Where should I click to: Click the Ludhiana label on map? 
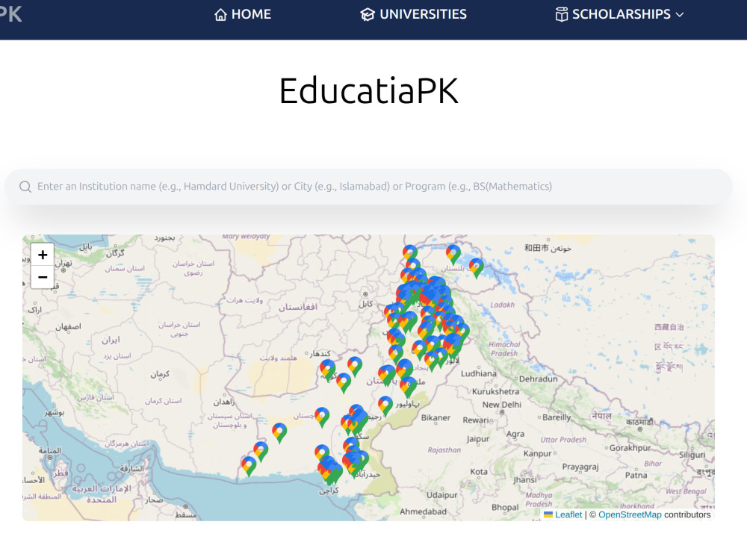pos(478,374)
